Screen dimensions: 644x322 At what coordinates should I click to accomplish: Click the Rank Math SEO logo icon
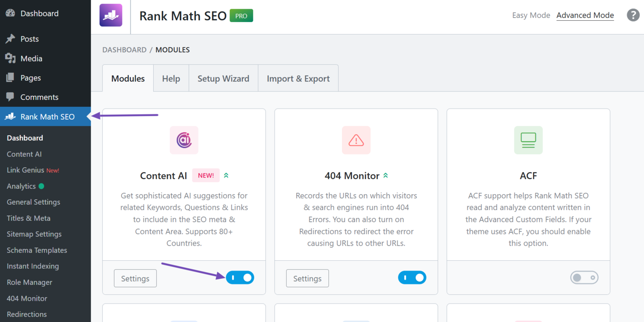111,15
